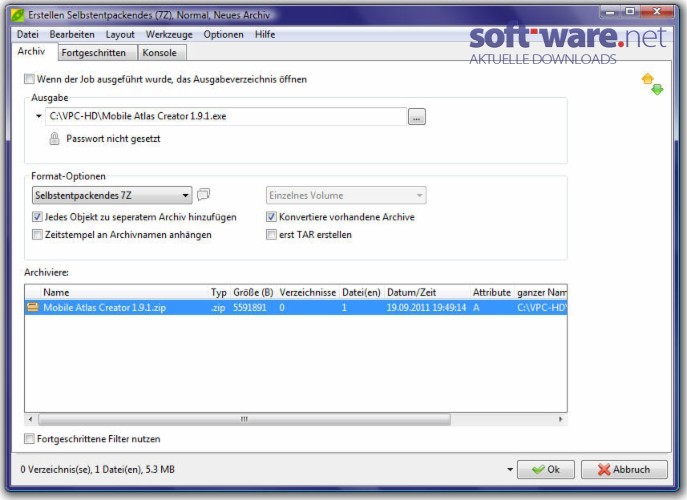This screenshot has height=500, width=687.
Task: Click the date 19.09.2011 19:49:14 cell
Action: tap(426, 307)
